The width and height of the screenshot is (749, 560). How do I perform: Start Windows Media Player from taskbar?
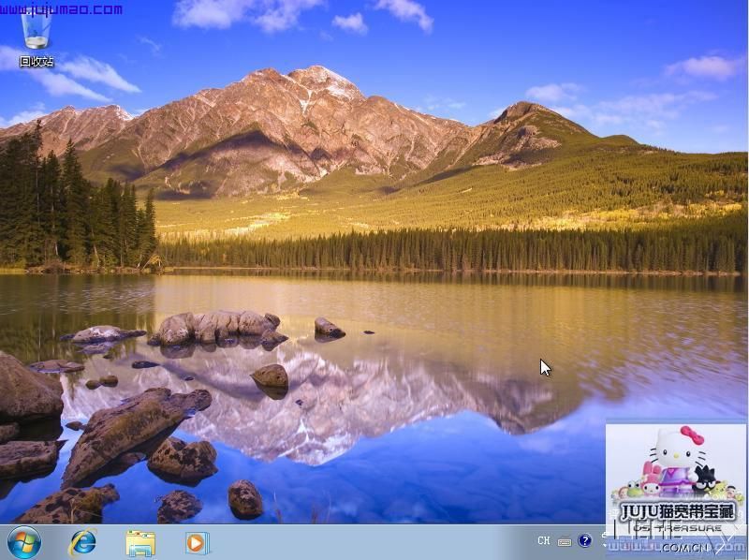[197, 542]
